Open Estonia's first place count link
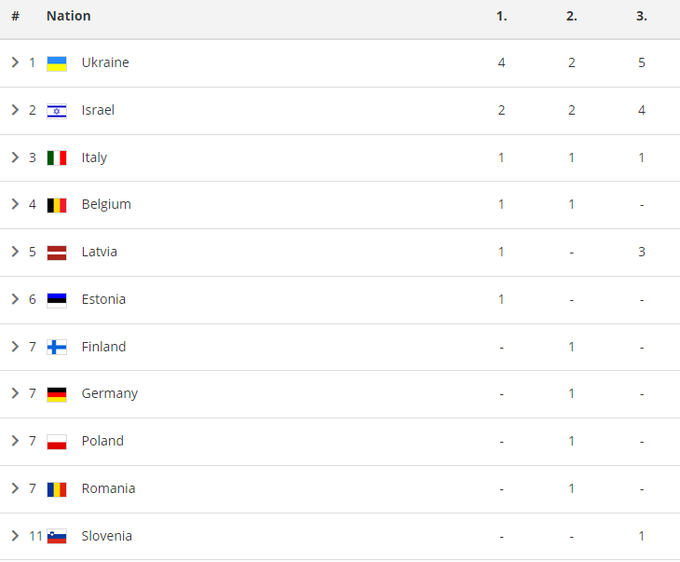 501,300
